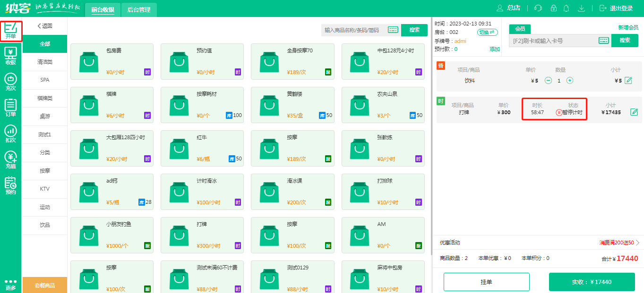Click the download icon in top bar

[581, 8]
